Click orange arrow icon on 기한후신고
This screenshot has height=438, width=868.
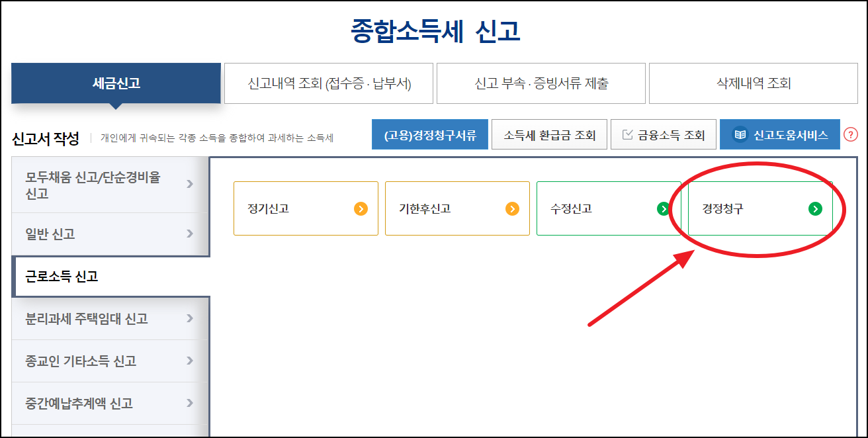512,209
